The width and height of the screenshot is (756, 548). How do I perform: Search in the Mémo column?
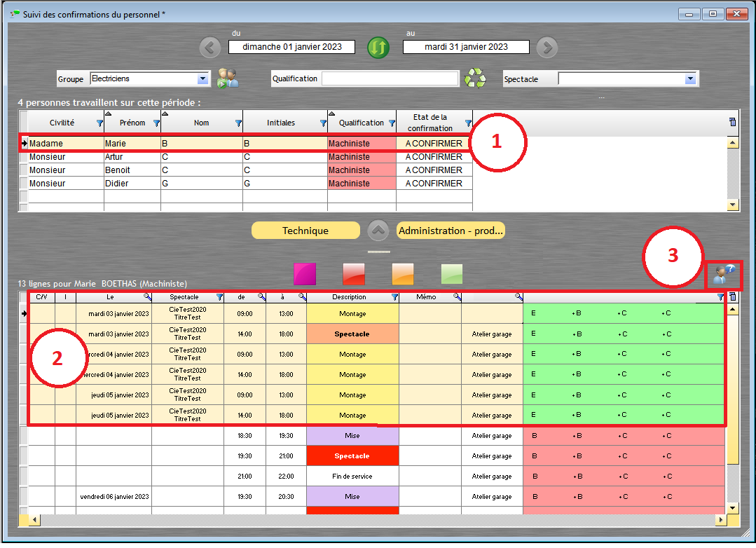click(457, 297)
